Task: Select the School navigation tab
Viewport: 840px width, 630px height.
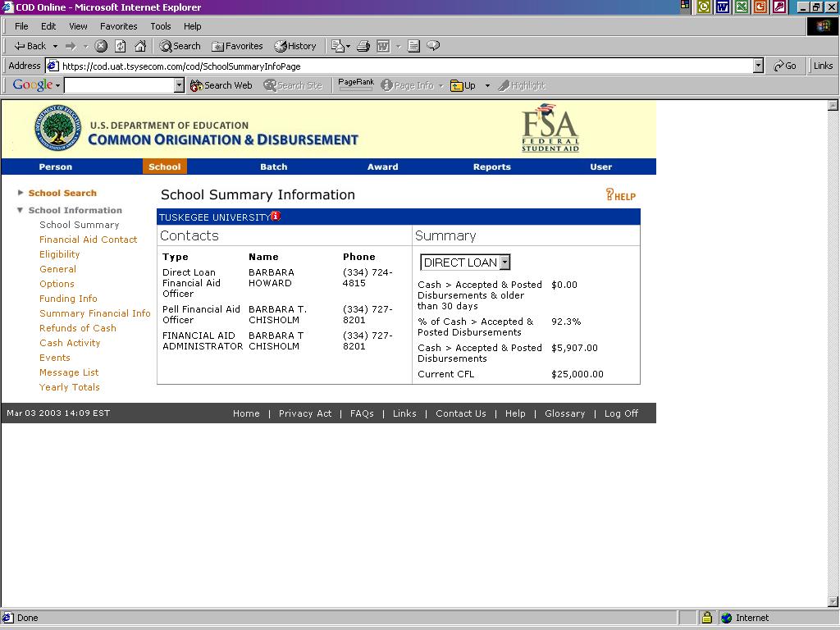Action: point(164,167)
